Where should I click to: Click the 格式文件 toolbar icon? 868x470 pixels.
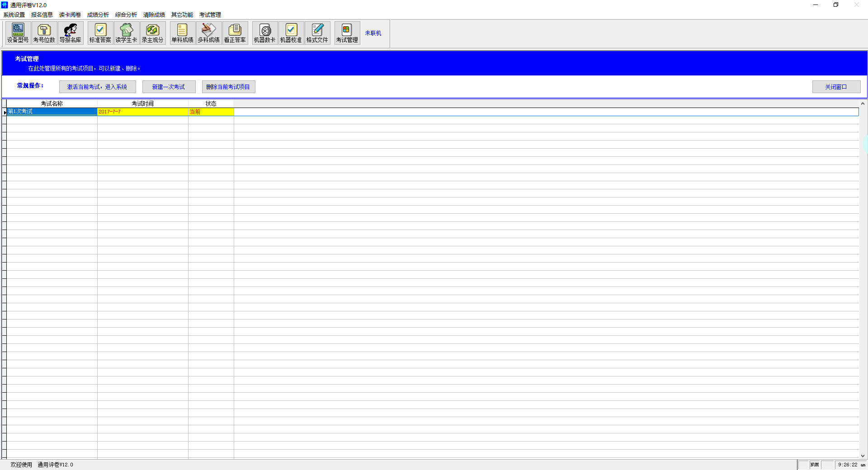[x=317, y=33]
